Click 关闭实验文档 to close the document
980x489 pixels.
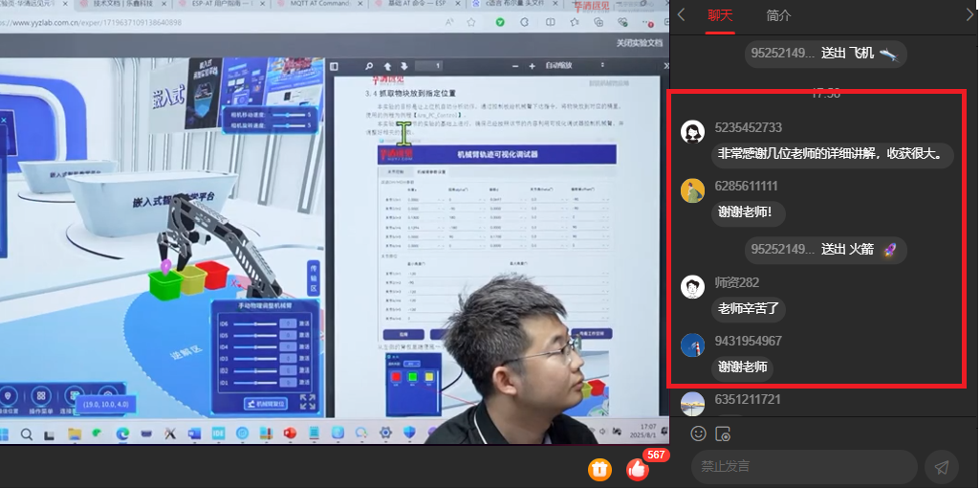[639, 43]
